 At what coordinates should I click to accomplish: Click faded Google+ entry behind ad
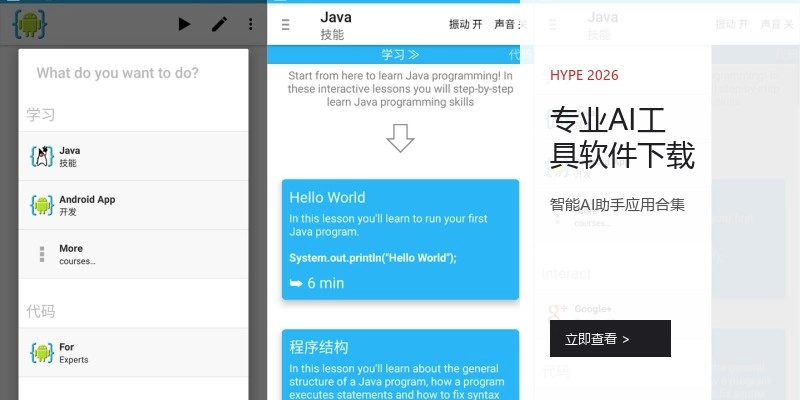click(x=579, y=309)
